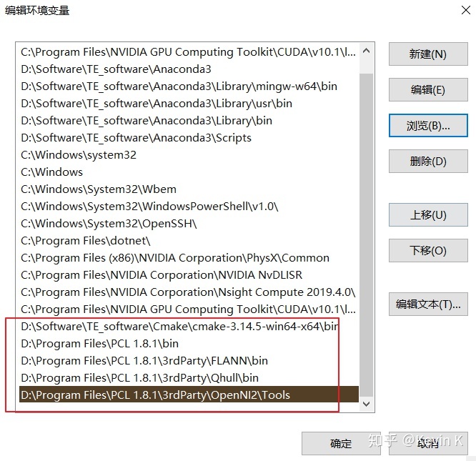Move entry down with 下移(O)
This screenshot has width=476, height=461.
coord(428,250)
